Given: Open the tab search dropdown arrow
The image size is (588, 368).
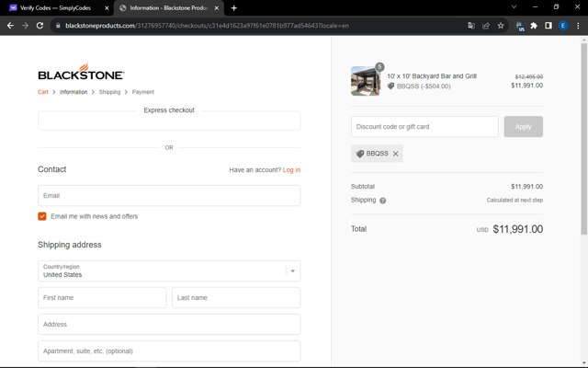Looking at the screenshot, I should 514,6.
